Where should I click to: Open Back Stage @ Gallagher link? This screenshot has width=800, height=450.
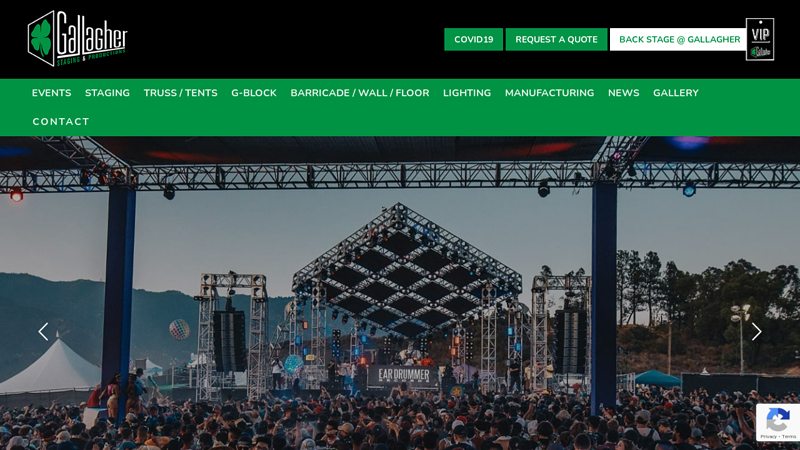[679, 39]
